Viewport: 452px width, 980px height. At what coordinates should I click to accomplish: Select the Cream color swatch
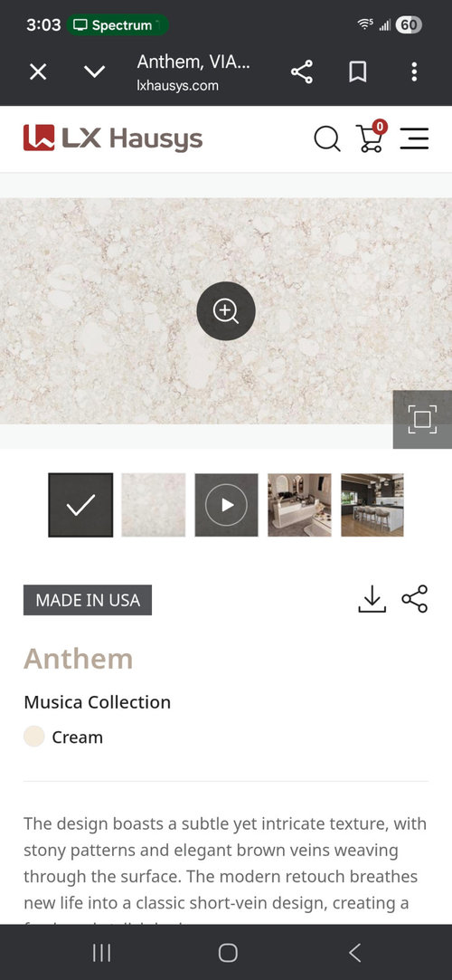pyautogui.click(x=34, y=737)
